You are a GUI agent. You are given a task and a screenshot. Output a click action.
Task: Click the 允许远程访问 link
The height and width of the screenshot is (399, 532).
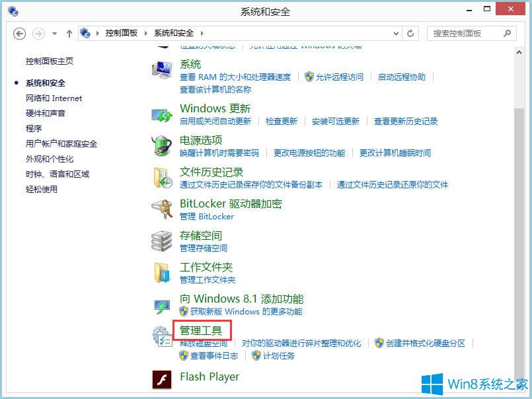click(x=339, y=77)
